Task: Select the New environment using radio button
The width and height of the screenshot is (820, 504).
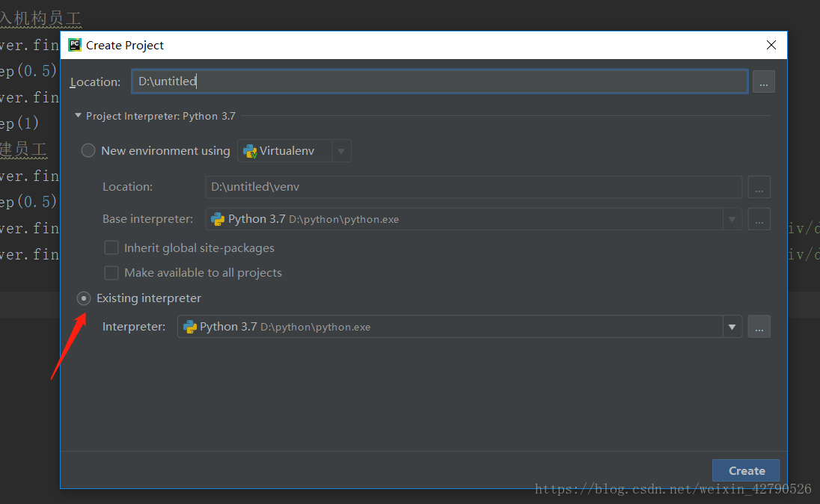Action: click(x=88, y=150)
